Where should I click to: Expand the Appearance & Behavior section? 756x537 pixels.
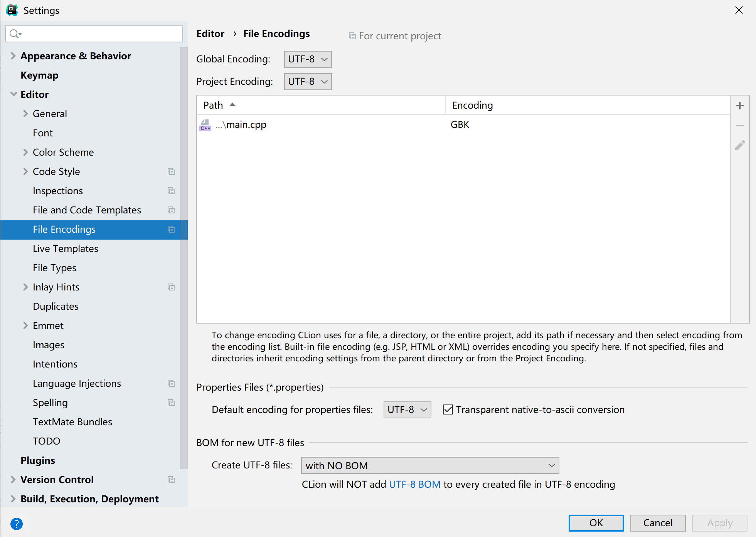tap(13, 56)
